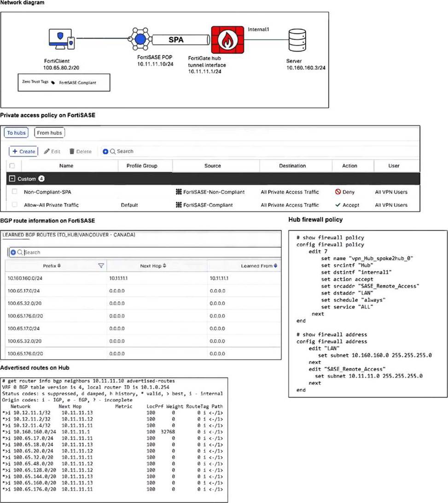Select the To hubs tab
Screen dimensions: 448x503
(16, 133)
